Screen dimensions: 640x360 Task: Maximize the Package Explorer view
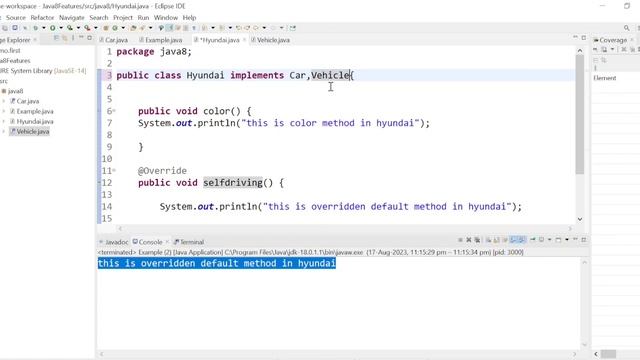tap(89, 38)
